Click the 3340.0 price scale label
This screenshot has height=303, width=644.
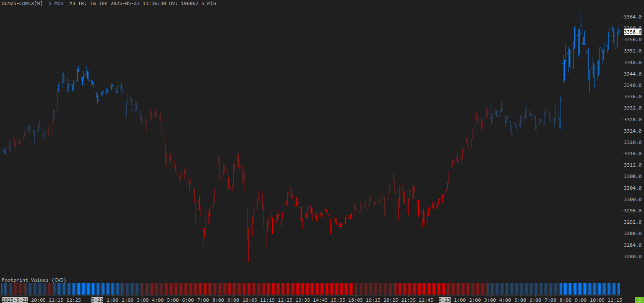[x=633, y=85]
